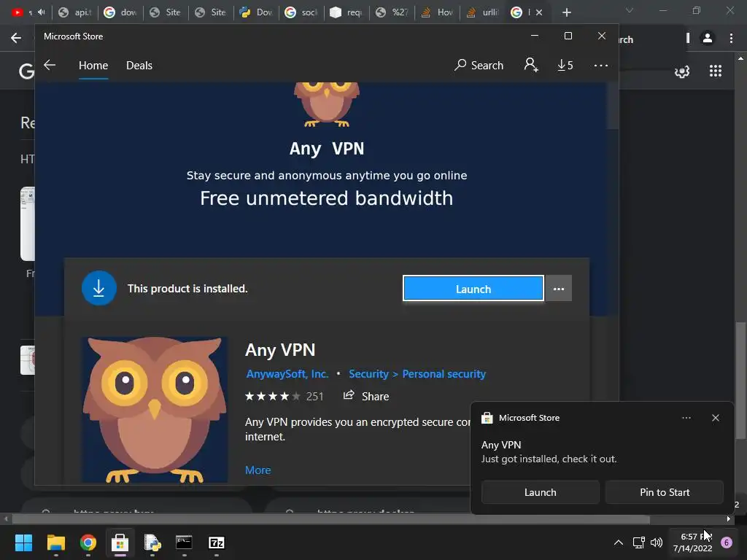Open File Explorer from the taskbar
Viewport: 747px width, 560px height.
tap(55, 542)
